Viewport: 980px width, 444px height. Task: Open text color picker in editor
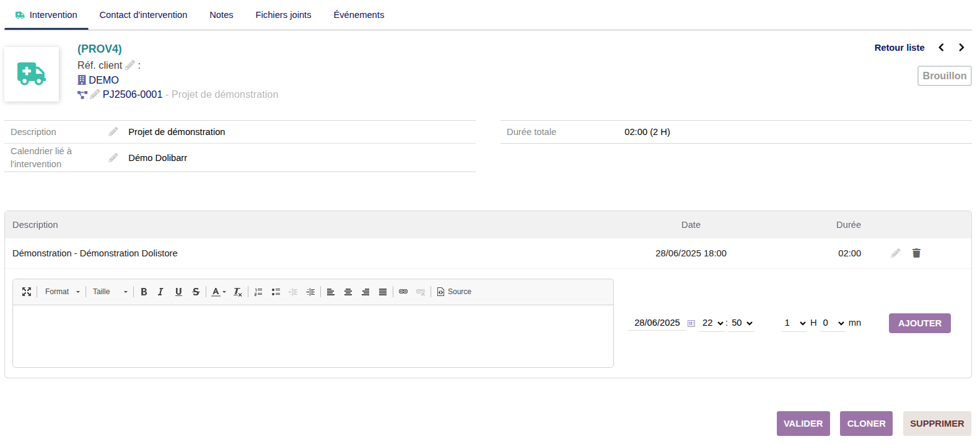click(x=219, y=292)
